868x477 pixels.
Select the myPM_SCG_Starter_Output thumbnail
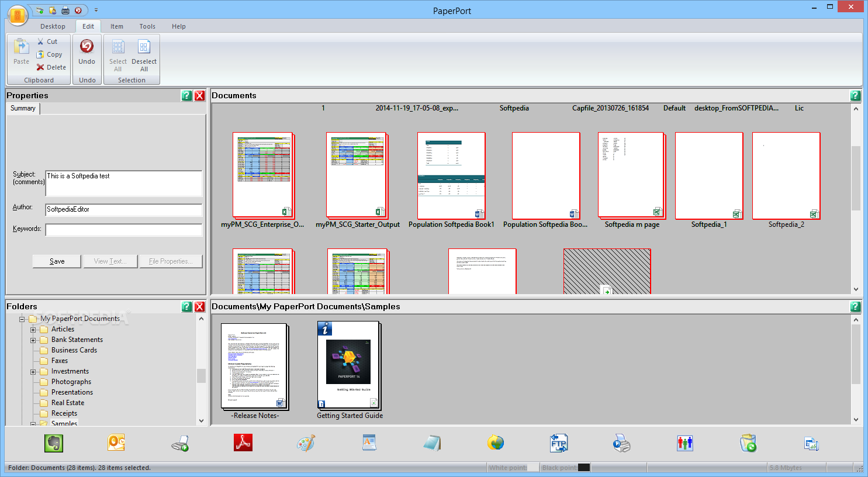pos(358,175)
